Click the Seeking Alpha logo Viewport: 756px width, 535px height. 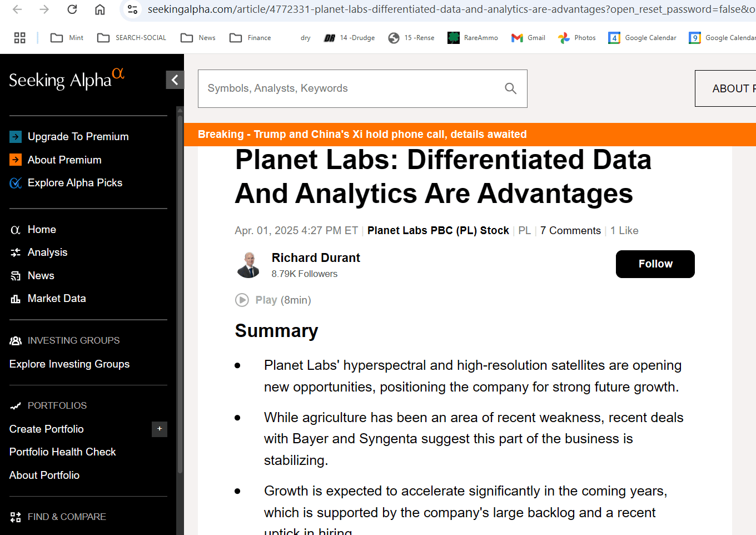coord(67,80)
